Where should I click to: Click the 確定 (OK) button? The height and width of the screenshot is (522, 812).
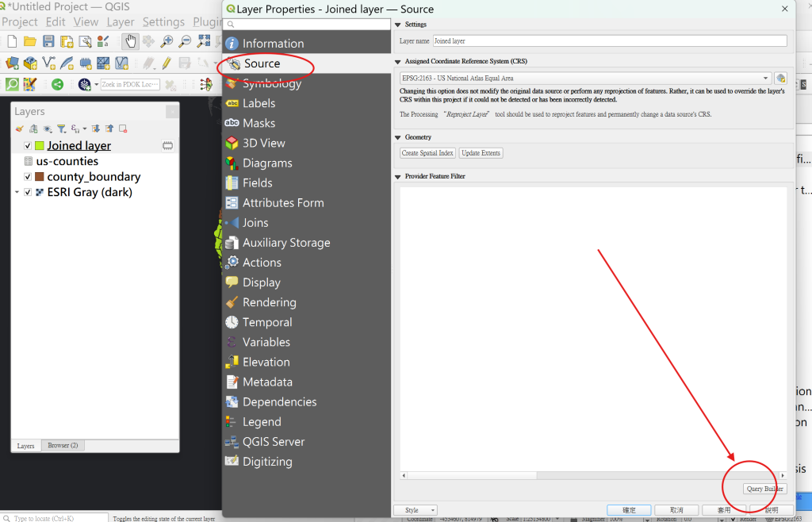(x=629, y=510)
